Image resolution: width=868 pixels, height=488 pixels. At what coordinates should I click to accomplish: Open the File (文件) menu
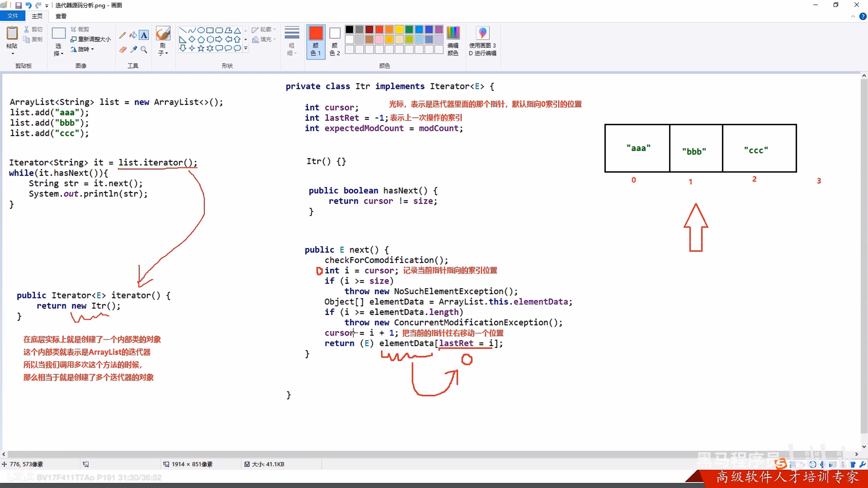[13, 16]
